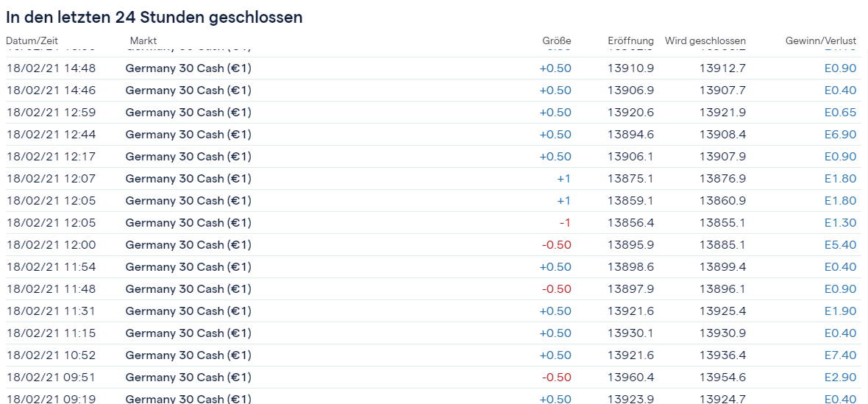
Task: Click the Datum/Zeit column header
Action: (x=32, y=40)
